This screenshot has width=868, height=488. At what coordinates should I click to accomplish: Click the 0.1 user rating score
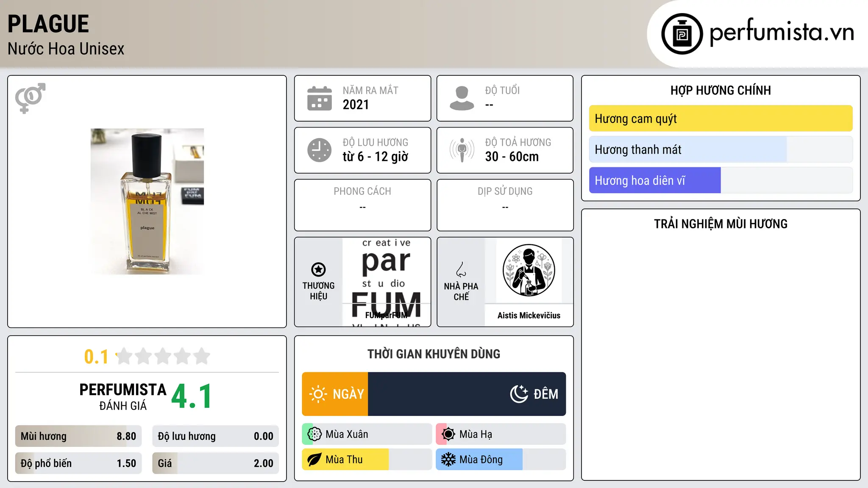96,357
